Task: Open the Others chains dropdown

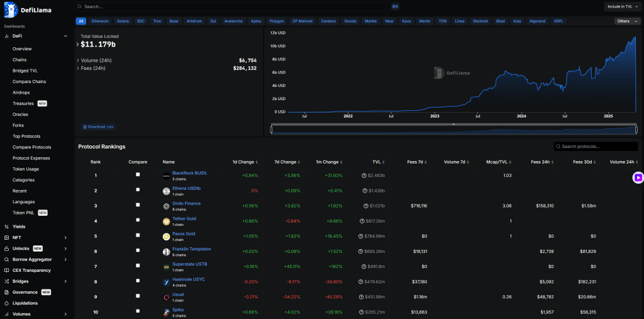Action: 628,21
